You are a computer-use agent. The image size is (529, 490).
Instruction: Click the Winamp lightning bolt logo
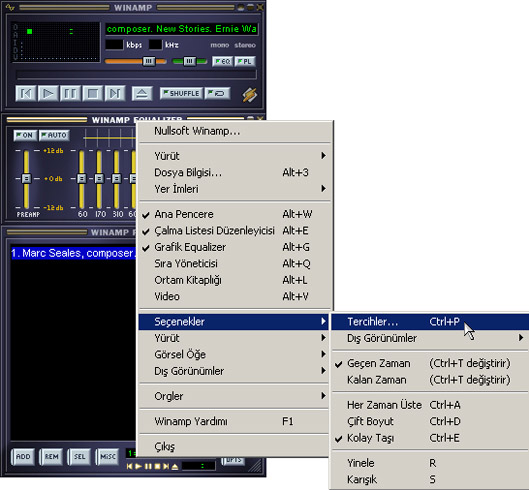point(250,94)
